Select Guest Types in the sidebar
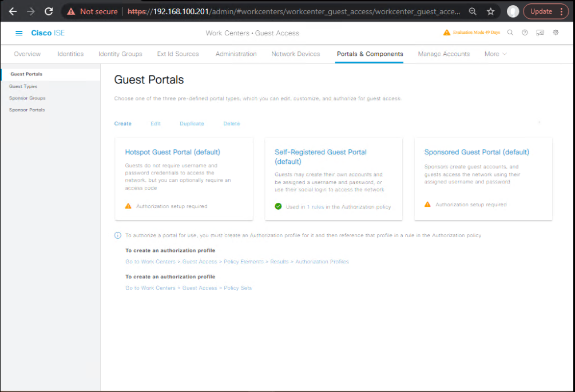The width and height of the screenshot is (575, 392). 23,86
